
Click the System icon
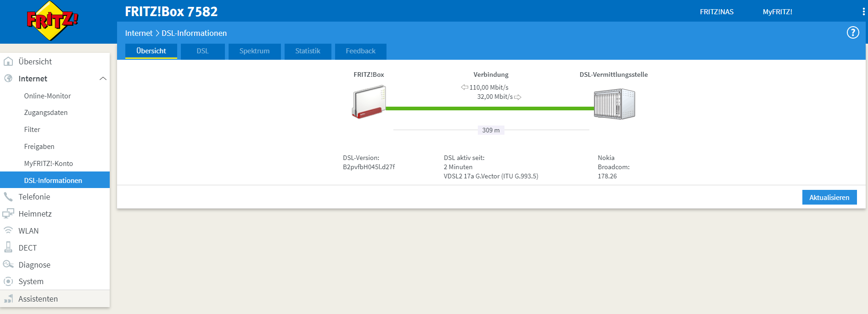coord(8,281)
